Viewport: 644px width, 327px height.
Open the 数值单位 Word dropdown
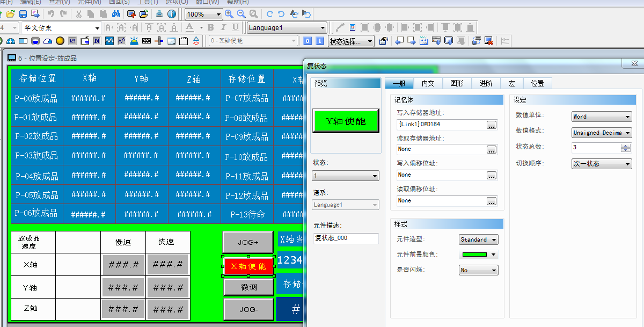(x=602, y=117)
